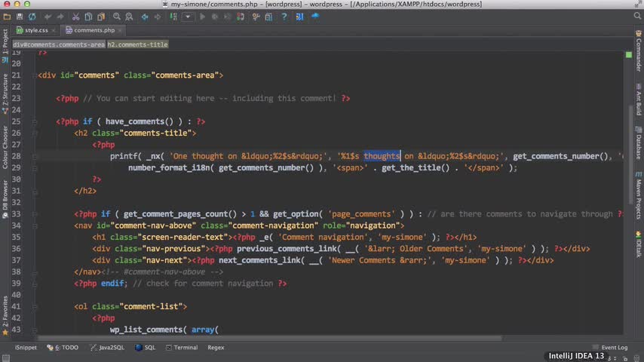This screenshot has width=644, height=362.
Task: Click the Save All toolbar icon
Action: [x=20, y=17]
